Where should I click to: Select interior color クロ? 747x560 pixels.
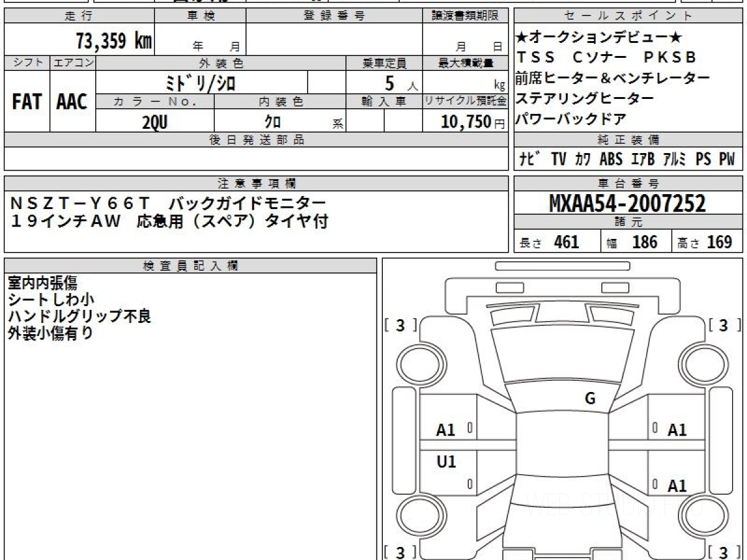point(273,122)
